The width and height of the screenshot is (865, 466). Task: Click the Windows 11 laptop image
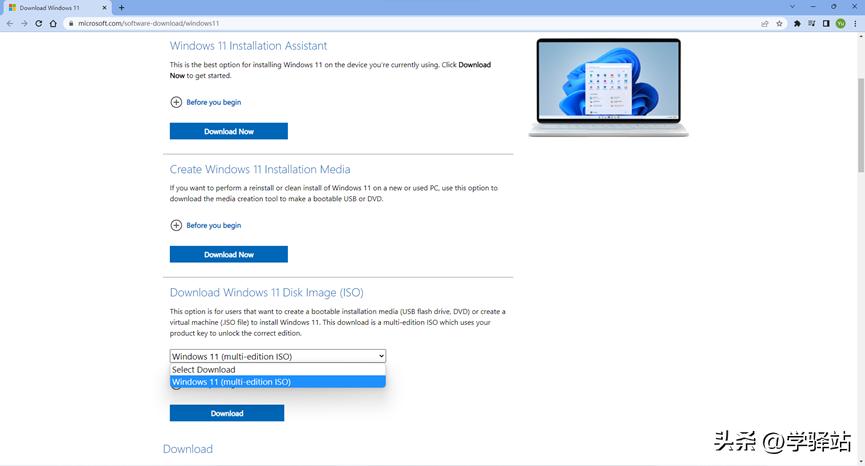608,87
